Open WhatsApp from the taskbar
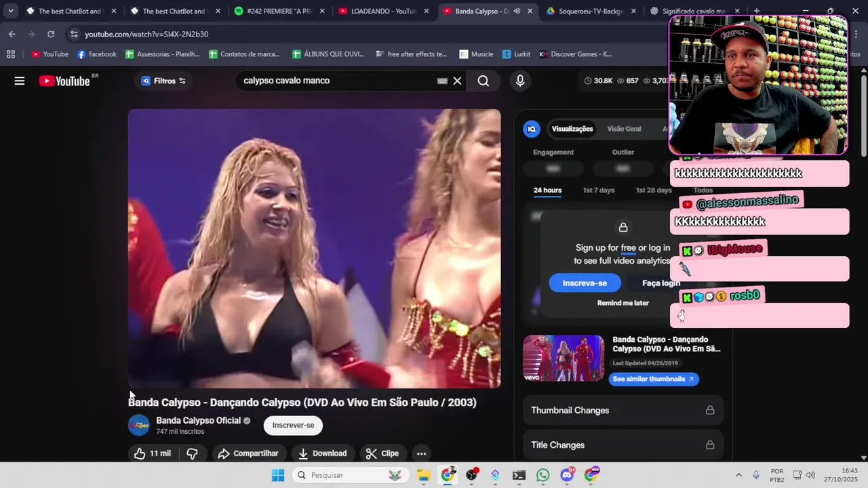Viewport: 868px width, 488px height. click(x=542, y=475)
